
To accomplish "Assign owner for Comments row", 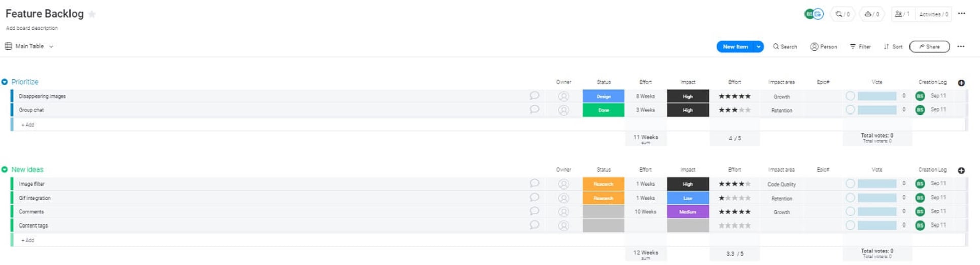I will pos(564,212).
